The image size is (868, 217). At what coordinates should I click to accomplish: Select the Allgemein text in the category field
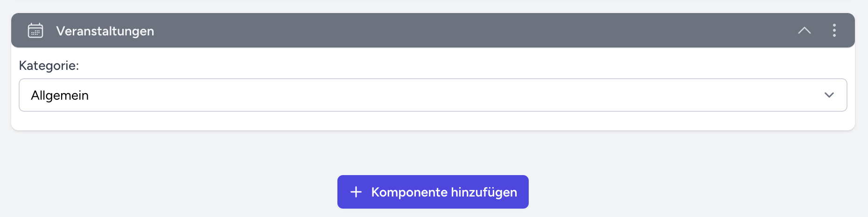tap(60, 95)
